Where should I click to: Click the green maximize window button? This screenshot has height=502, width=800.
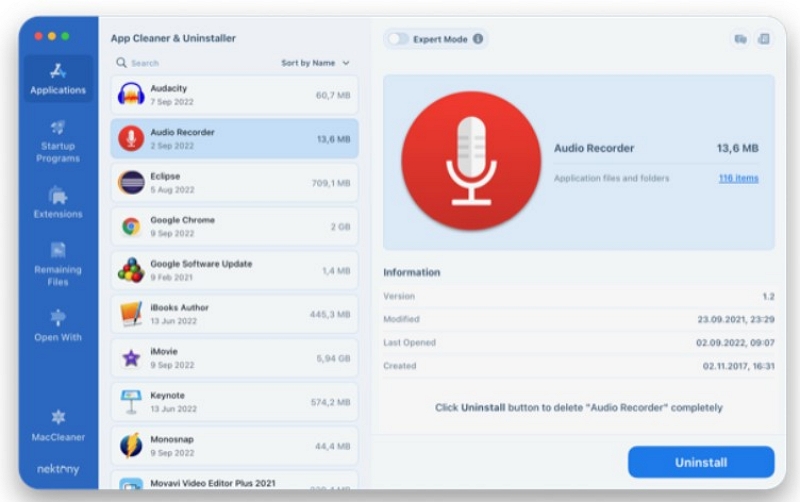point(65,36)
